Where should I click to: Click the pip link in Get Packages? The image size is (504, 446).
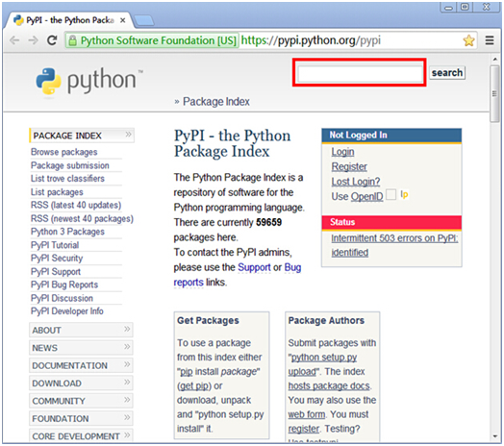tap(186, 372)
